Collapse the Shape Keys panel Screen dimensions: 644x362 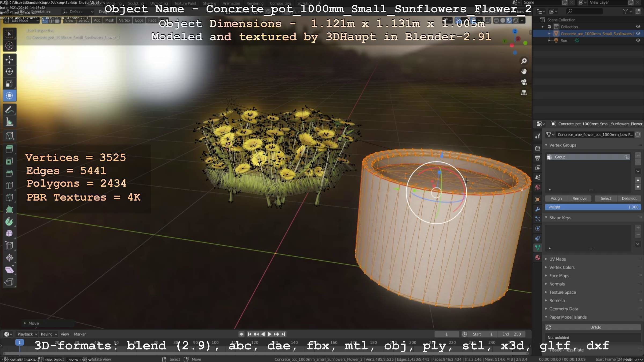click(x=546, y=217)
